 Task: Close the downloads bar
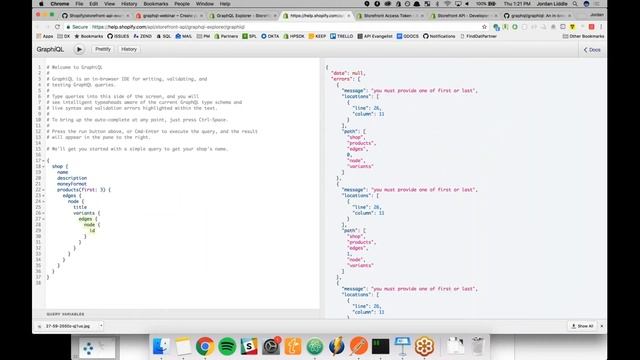[x=602, y=326]
